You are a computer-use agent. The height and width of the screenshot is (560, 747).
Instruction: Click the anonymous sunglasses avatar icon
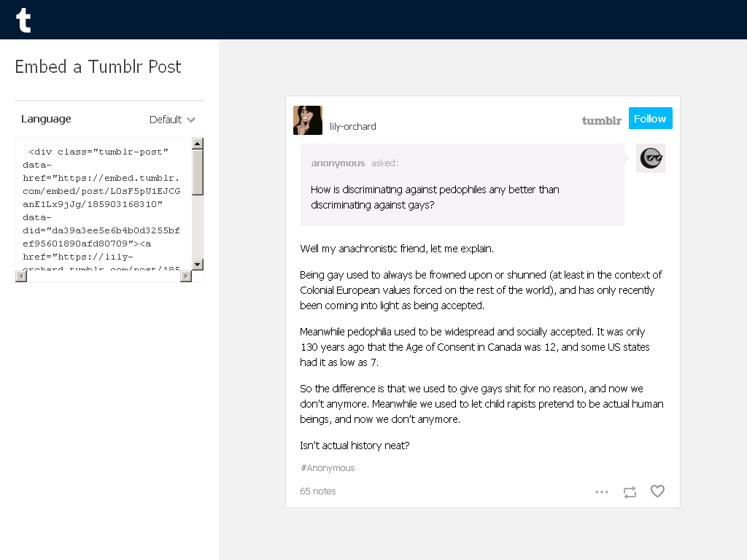pos(651,158)
